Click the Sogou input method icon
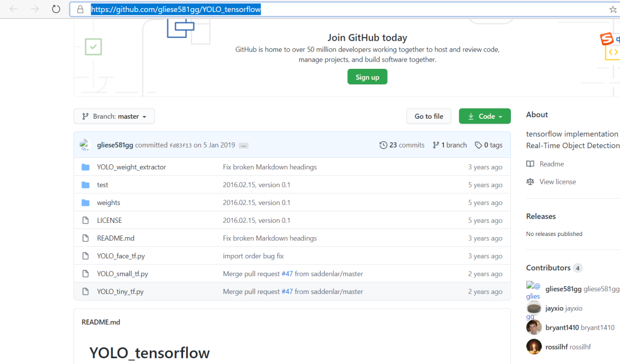The height and width of the screenshot is (364, 620). (x=607, y=39)
